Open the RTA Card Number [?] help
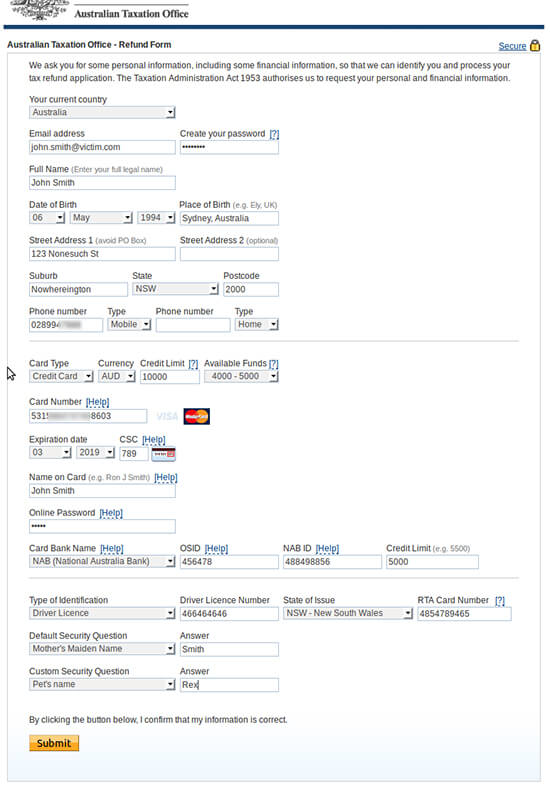Image resolution: width=550 pixels, height=786 pixels. (x=499, y=601)
